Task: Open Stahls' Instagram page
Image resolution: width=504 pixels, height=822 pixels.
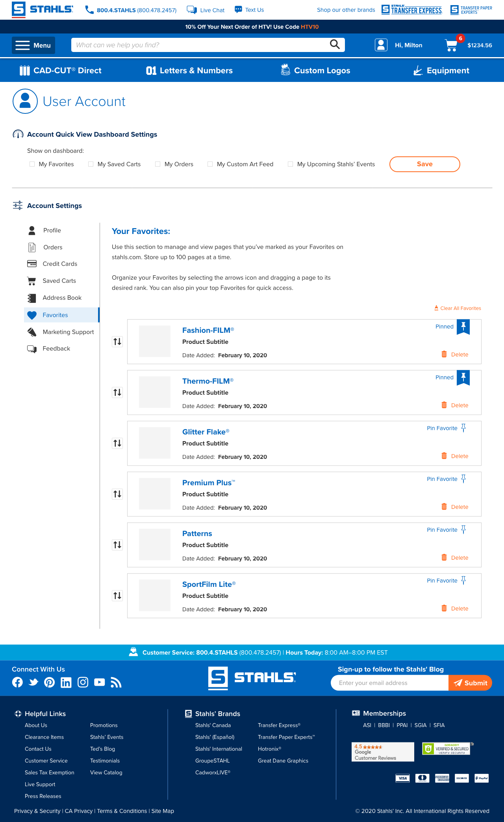Action: (x=83, y=682)
